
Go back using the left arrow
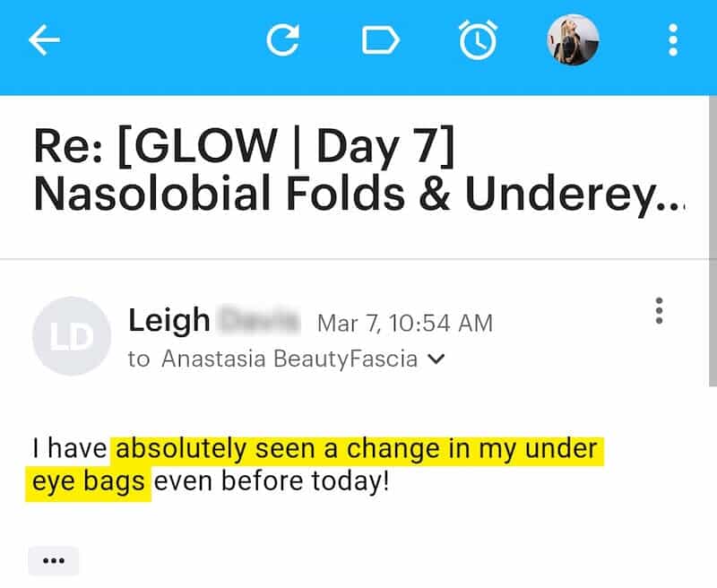(x=44, y=40)
